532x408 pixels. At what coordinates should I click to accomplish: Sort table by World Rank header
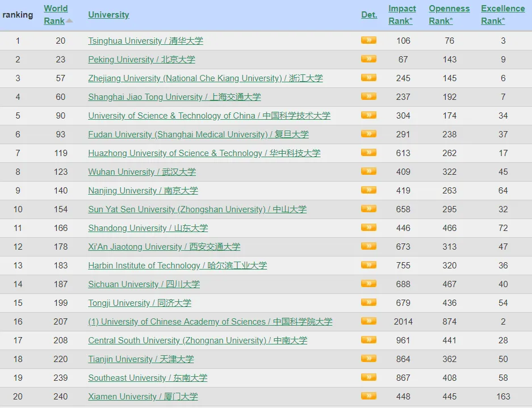coord(56,15)
